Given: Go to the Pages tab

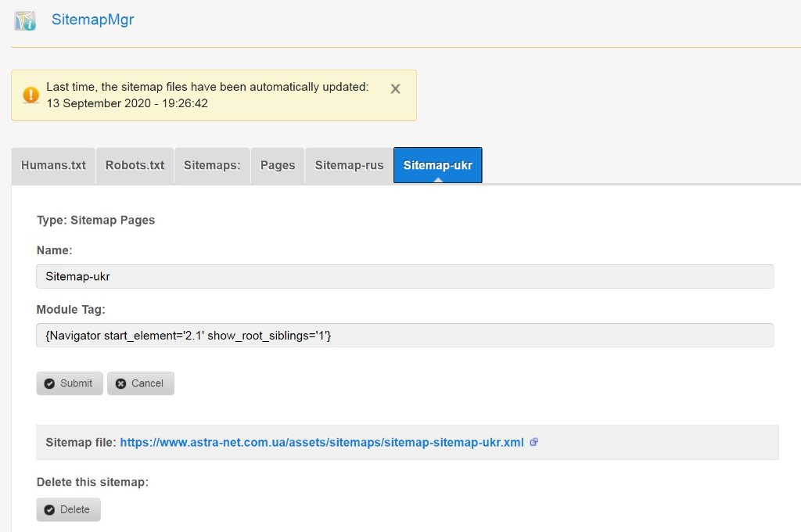Looking at the screenshot, I should click(278, 165).
